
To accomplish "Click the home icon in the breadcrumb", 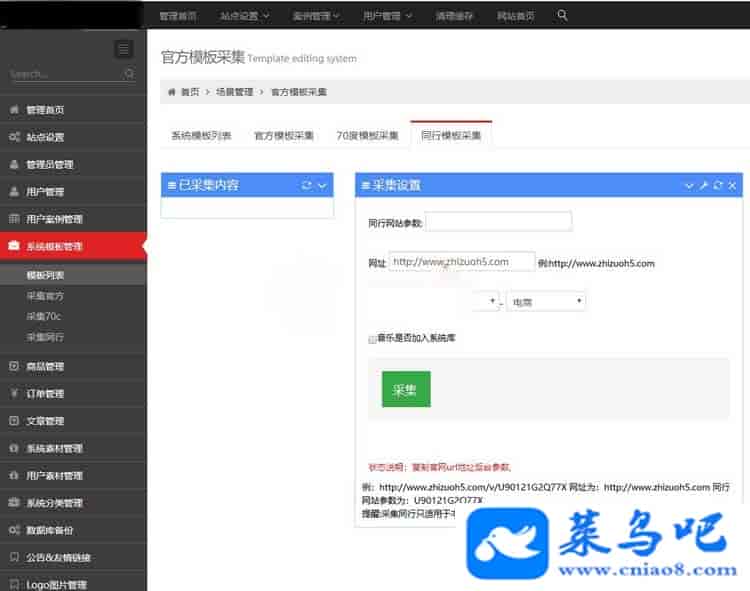I will [171, 92].
